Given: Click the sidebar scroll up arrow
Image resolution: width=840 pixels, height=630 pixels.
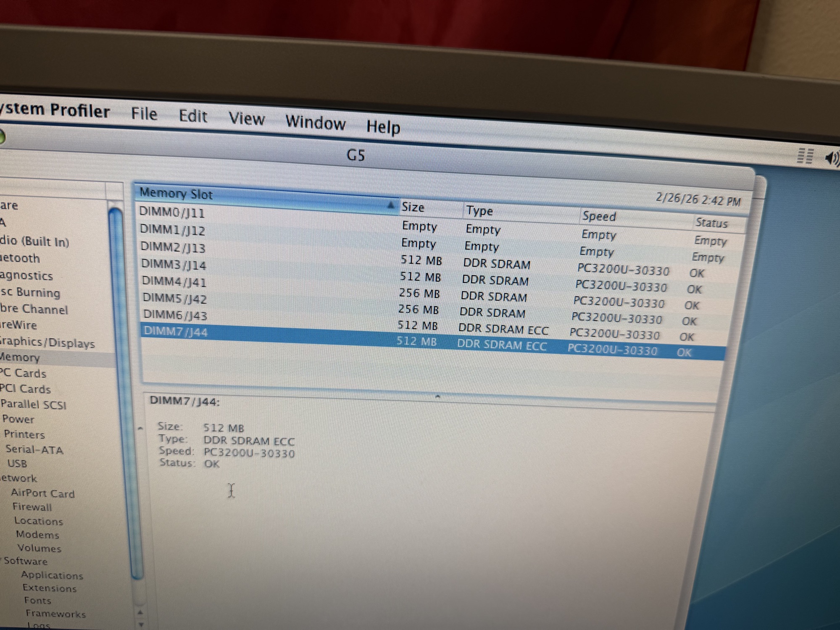Looking at the screenshot, I should [140, 613].
